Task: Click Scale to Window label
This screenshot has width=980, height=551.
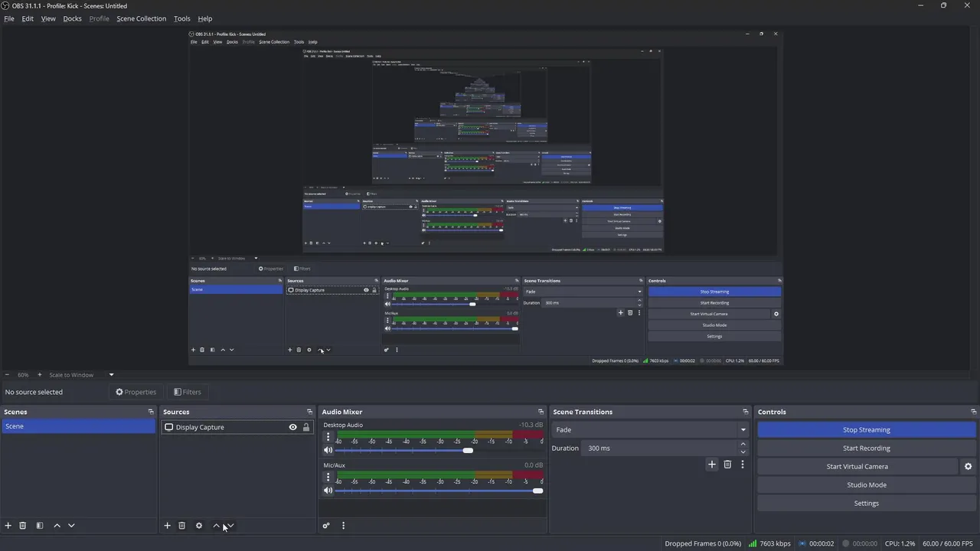Action: pos(71,375)
